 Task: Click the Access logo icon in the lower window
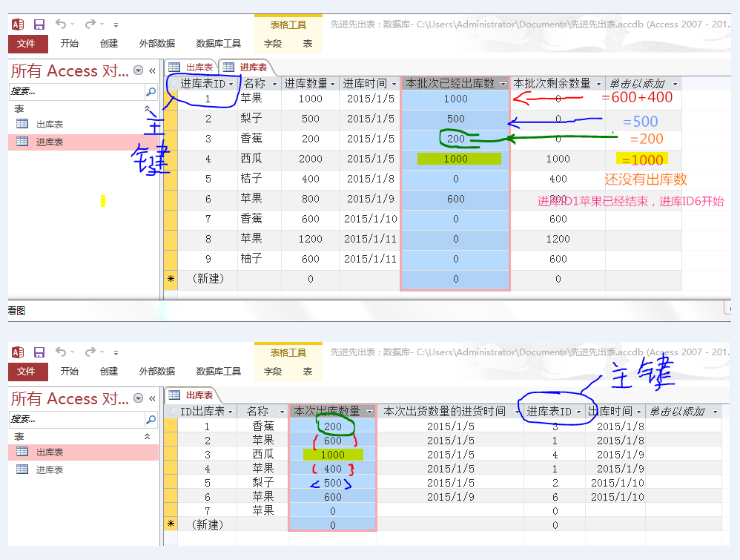click(18, 352)
